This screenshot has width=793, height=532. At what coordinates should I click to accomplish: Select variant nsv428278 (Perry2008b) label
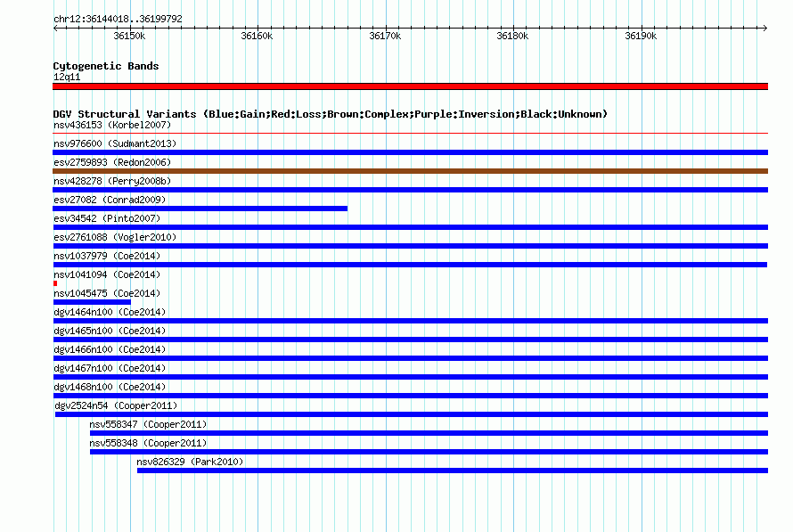pos(112,181)
